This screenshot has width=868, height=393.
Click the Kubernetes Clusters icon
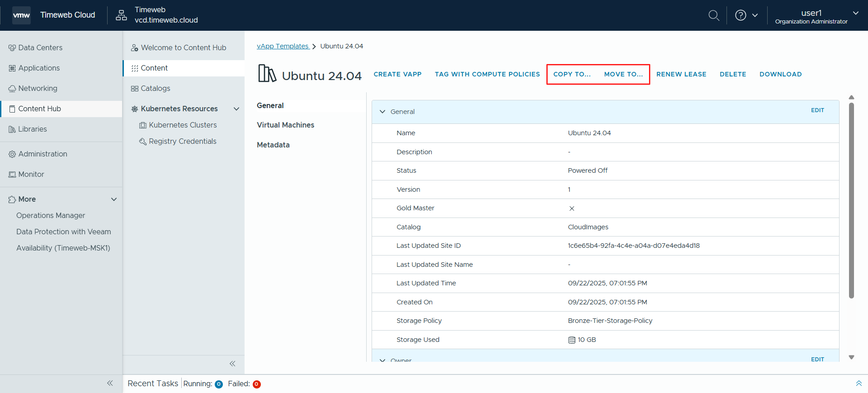click(x=143, y=125)
